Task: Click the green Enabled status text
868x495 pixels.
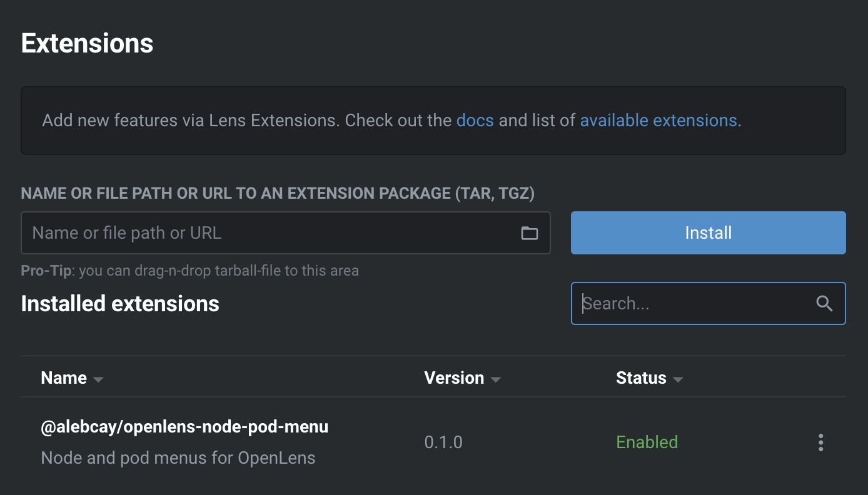Action: pyautogui.click(x=647, y=442)
